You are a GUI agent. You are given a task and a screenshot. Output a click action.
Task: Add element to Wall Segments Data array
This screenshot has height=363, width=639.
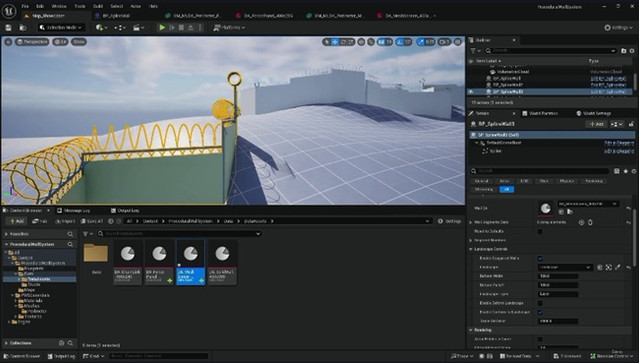pos(582,222)
